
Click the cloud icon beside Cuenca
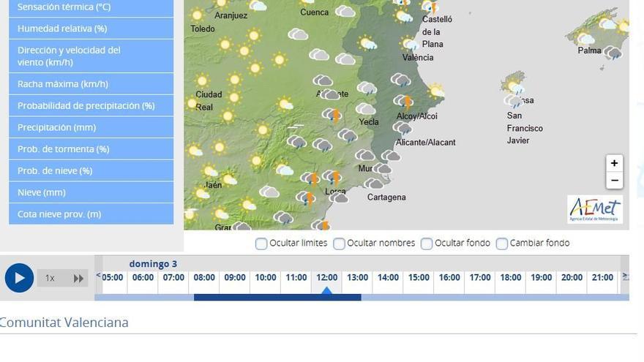[x=345, y=11]
